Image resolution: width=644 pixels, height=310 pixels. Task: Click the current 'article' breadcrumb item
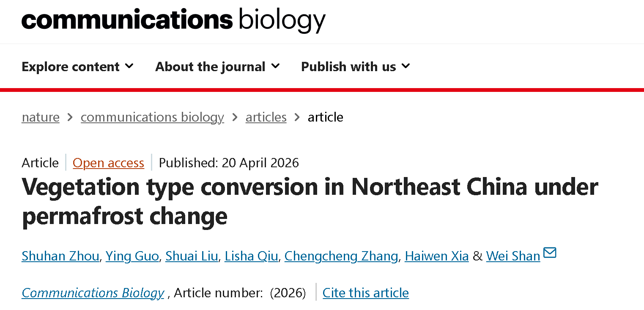pos(325,117)
